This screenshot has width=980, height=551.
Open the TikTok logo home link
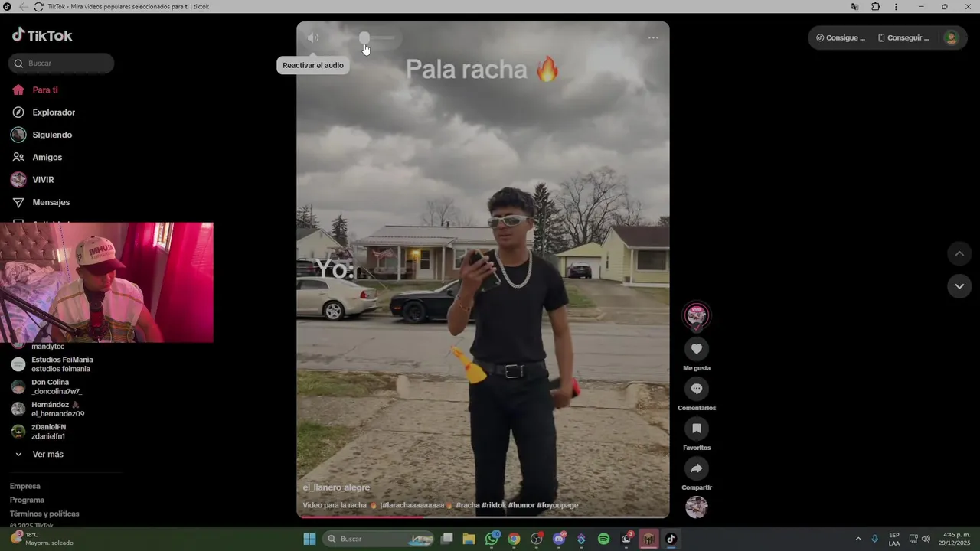pos(42,35)
